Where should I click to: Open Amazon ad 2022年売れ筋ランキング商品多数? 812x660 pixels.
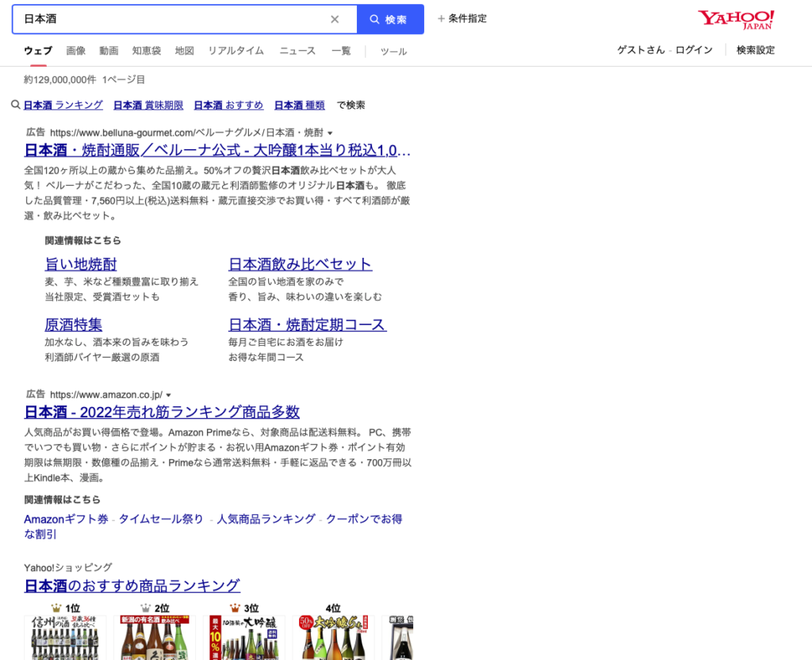click(x=162, y=412)
